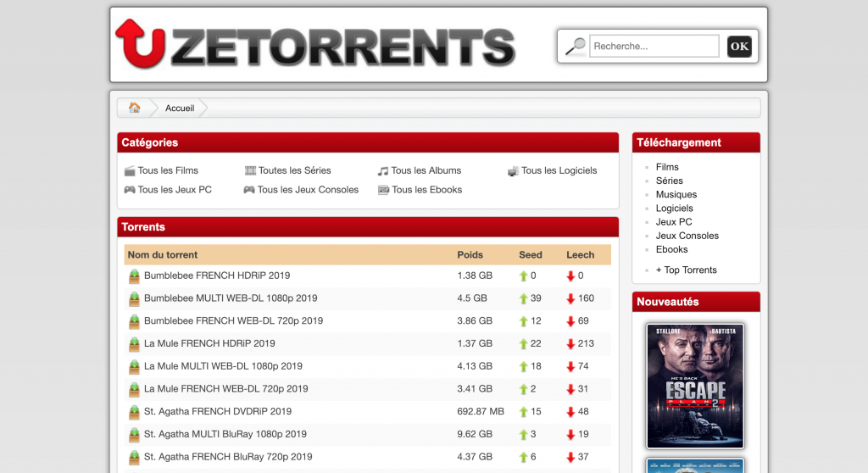Open the Toutes les Séries category

pyautogui.click(x=294, y=170)
